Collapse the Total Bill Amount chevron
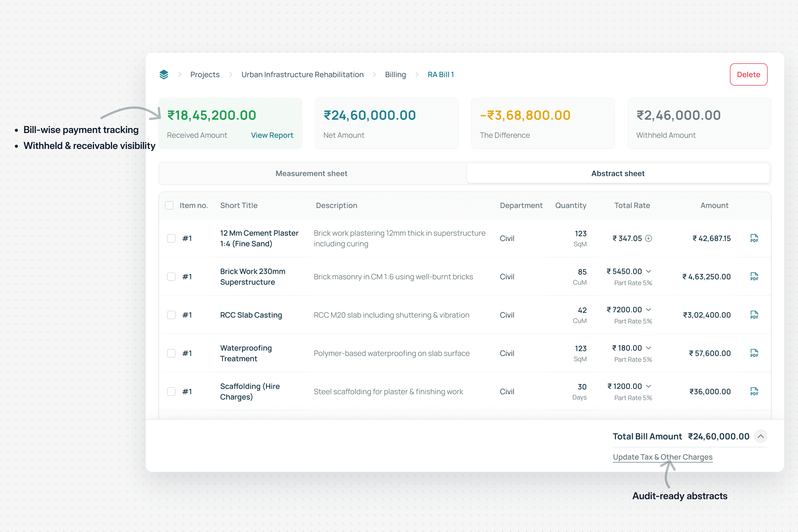 coord(760,436)
